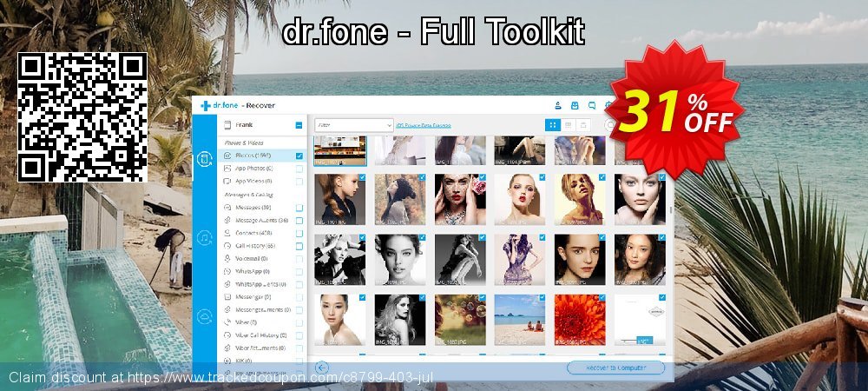Select Voicemail (0) category
Screen dimensions: 868x391
[260, 259]
